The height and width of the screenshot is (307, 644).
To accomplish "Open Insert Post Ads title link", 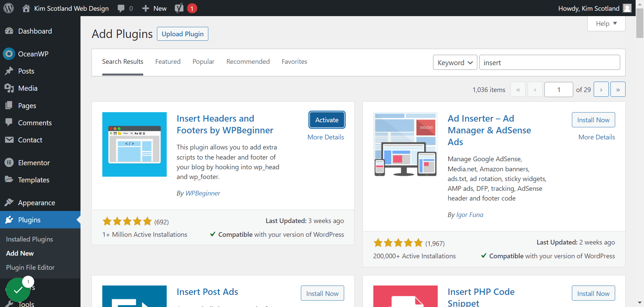I will 207,292.
